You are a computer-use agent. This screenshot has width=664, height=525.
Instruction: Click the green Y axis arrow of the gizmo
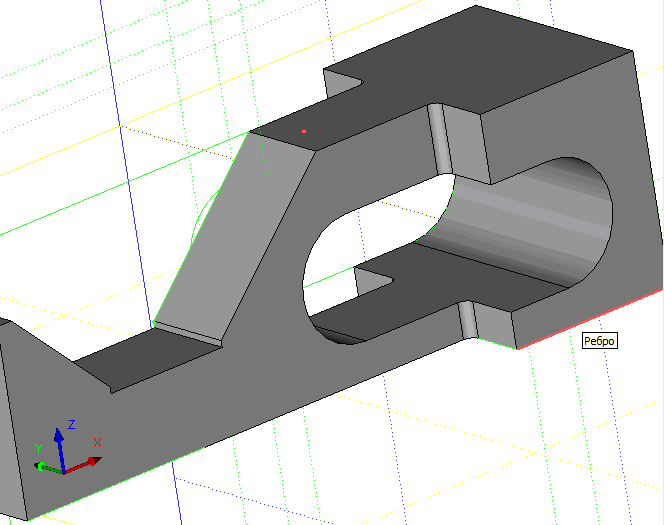(49, 468)
